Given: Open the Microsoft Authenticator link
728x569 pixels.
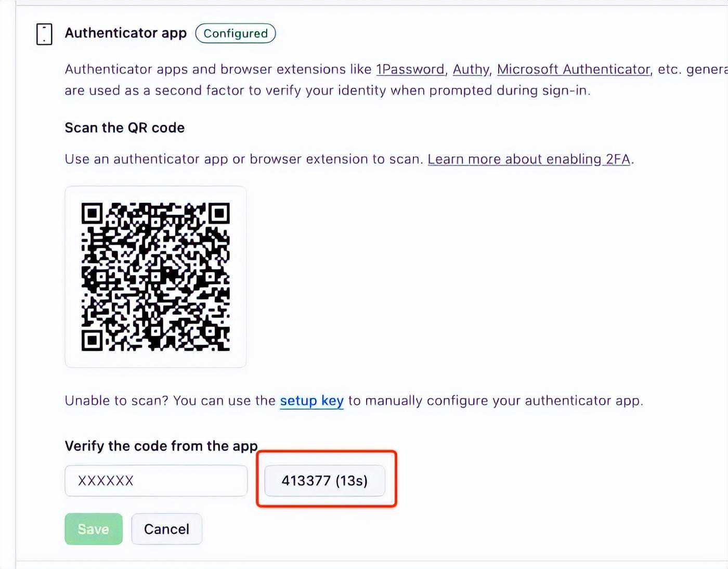Looking at the screenshot, I should click(573, 69).
